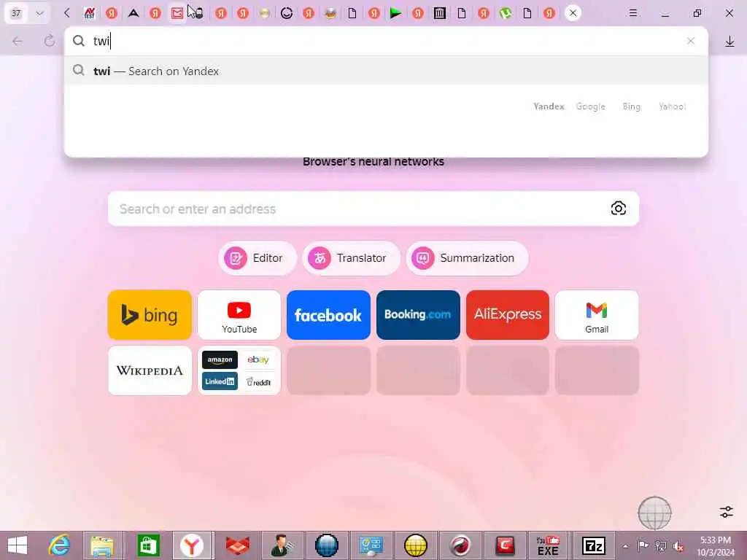This screenshot has width=747, height=560.
Task: Switch to the green play icon tab
Action: click(395, 13)
